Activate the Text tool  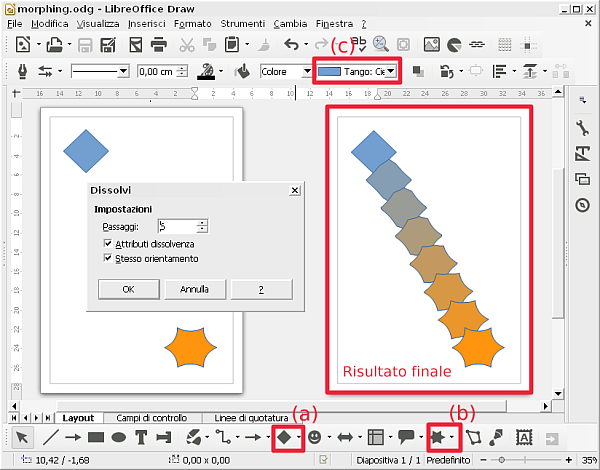pyautogui.click(x=142, y=437)
